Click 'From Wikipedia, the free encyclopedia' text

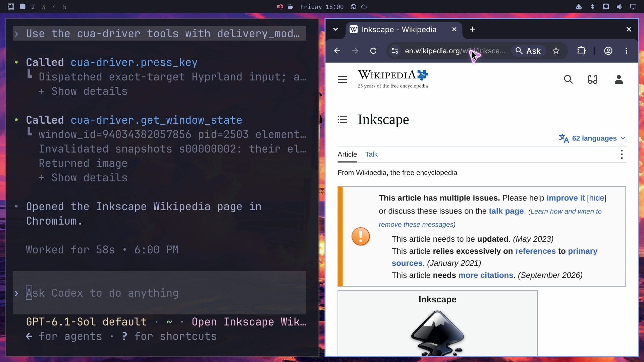[x=397, y=173]
